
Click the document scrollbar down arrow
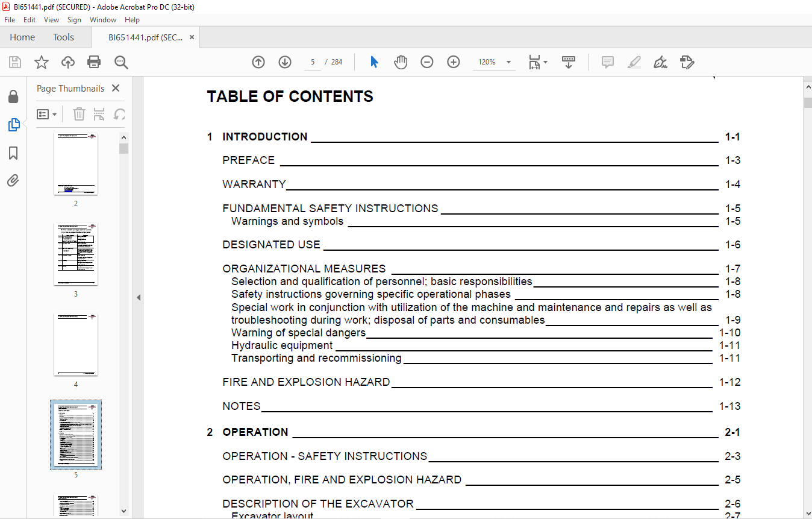[x=807, y=512]
